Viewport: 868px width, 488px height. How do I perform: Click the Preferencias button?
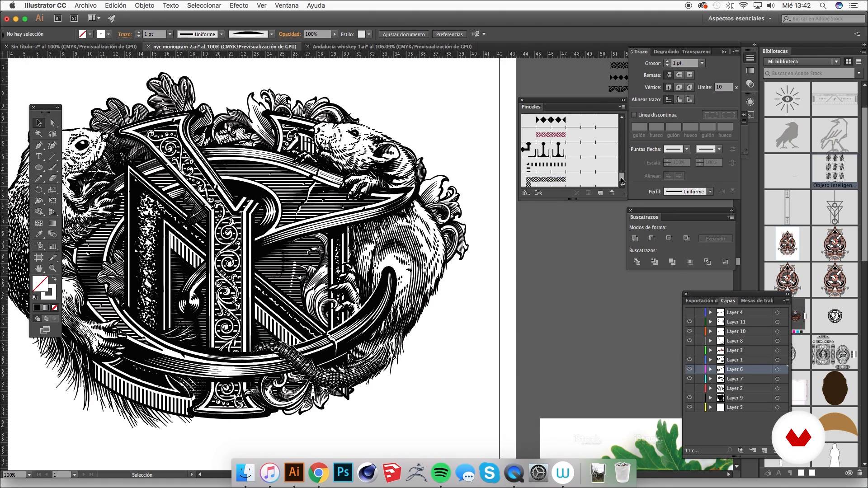click(449, 34)
